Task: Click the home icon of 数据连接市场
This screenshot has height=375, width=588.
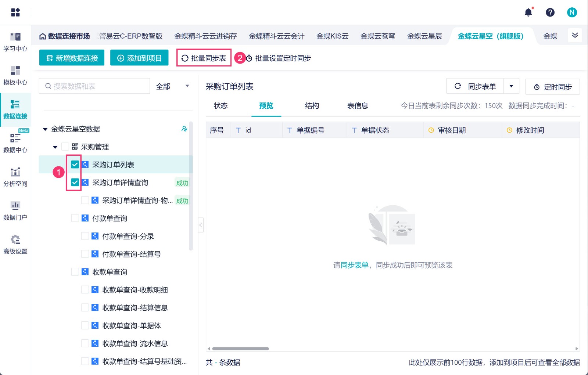Action: point(43,36)
